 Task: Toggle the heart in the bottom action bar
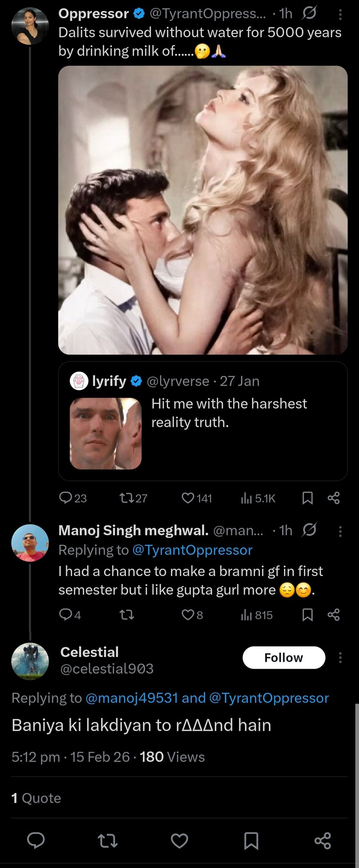coord(179,840)
